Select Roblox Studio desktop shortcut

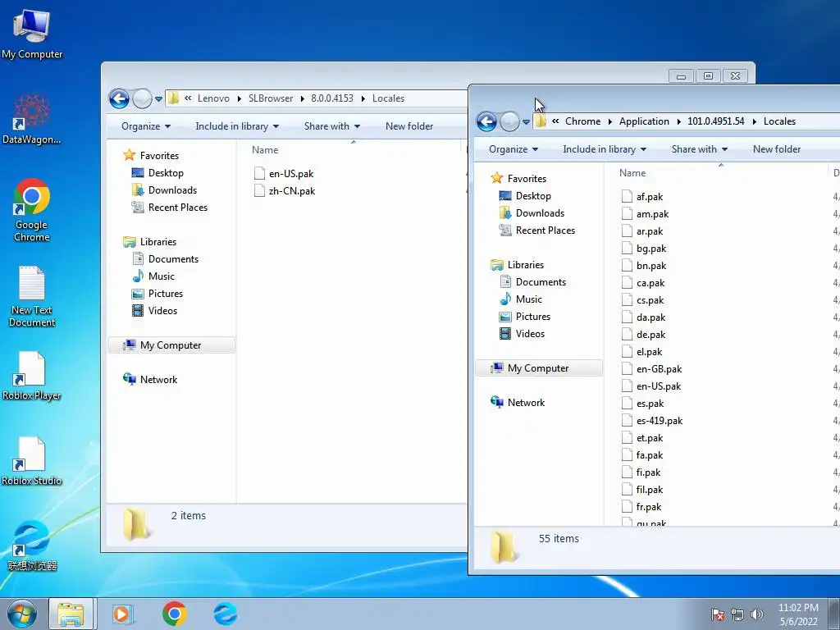coord(32,461)
